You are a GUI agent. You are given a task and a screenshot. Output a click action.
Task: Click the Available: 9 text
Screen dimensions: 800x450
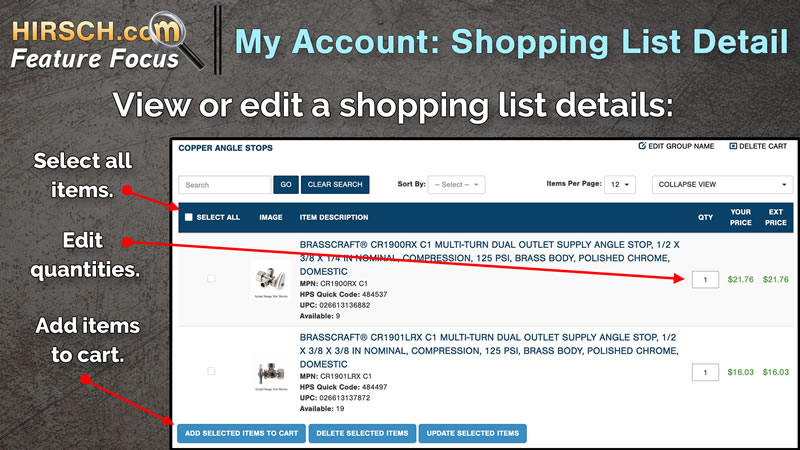[x=320, y=316]
